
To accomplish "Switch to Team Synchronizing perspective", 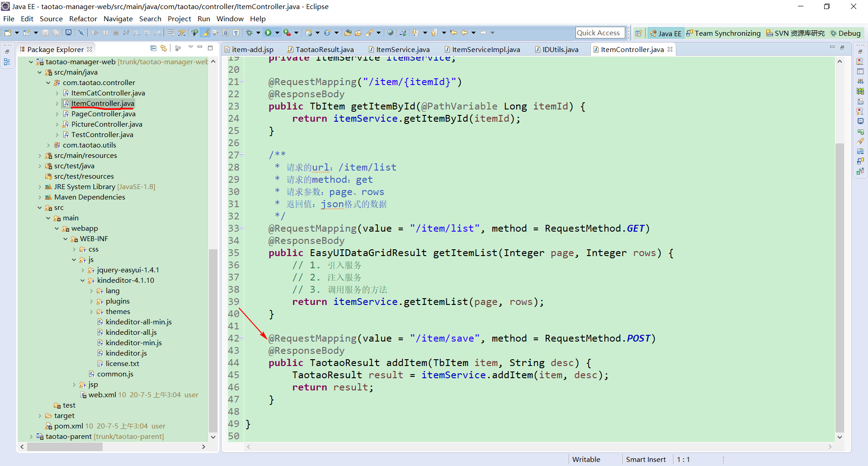I will [x=723, y=33].
